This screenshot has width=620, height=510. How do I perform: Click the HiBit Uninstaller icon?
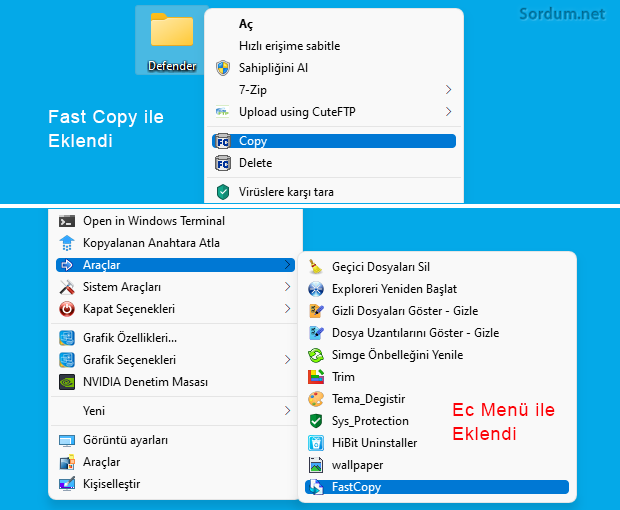[316, 443]
